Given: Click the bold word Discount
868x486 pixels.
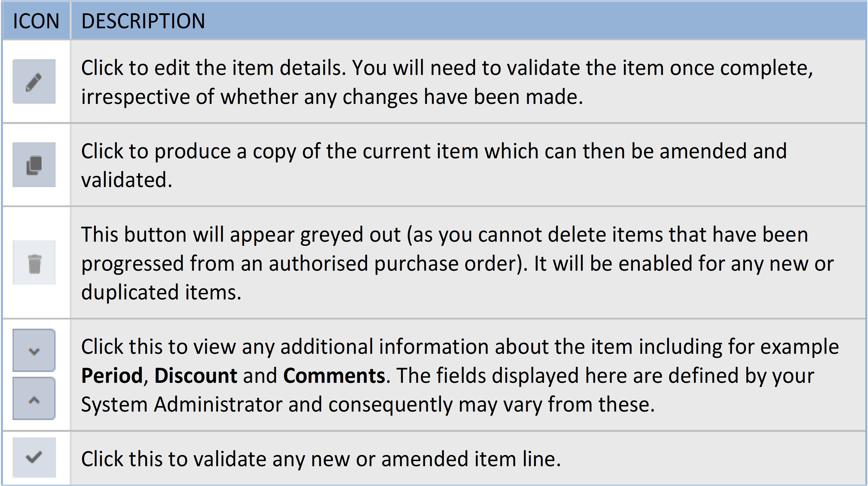Looking at the screenshot, I should coord(196,376).
